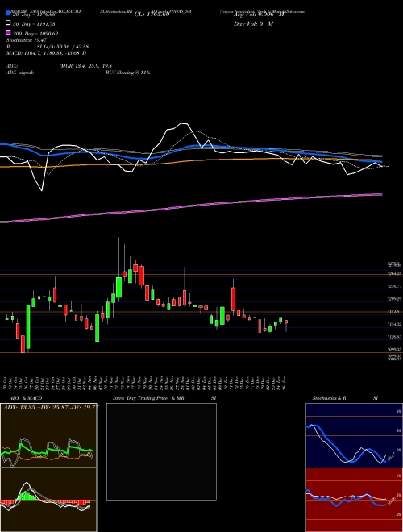
Task: Open the ADX indicator chart panel
Action: pyautogui.click(x=48, y=435)
